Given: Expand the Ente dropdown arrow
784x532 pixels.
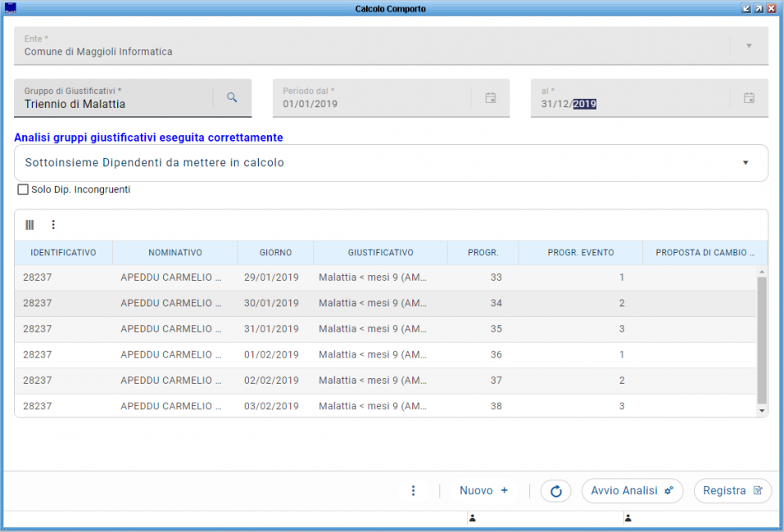Looking at the screenshot, I should (748, 46).
